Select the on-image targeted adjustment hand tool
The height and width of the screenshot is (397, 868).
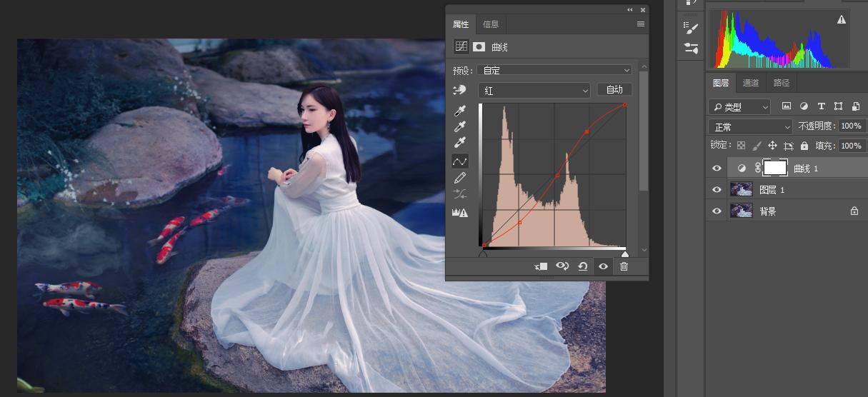click(459, 90)
